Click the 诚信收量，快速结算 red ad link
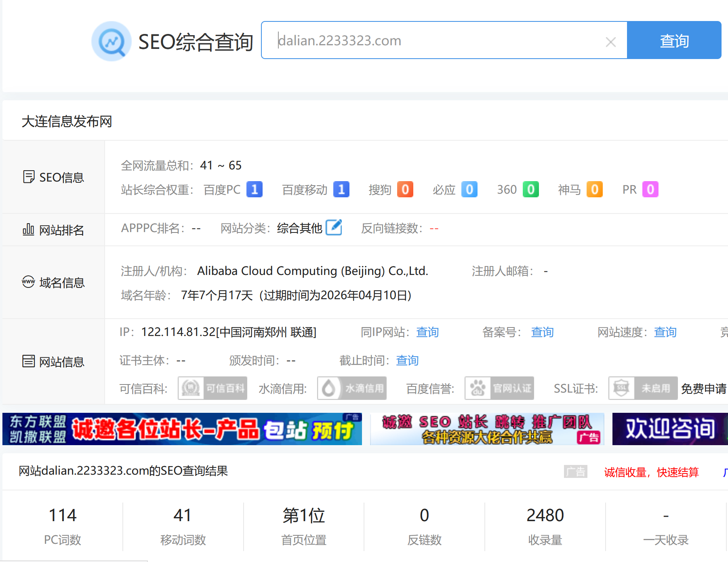This screenshot has height=562, width=728. [651, 472]
